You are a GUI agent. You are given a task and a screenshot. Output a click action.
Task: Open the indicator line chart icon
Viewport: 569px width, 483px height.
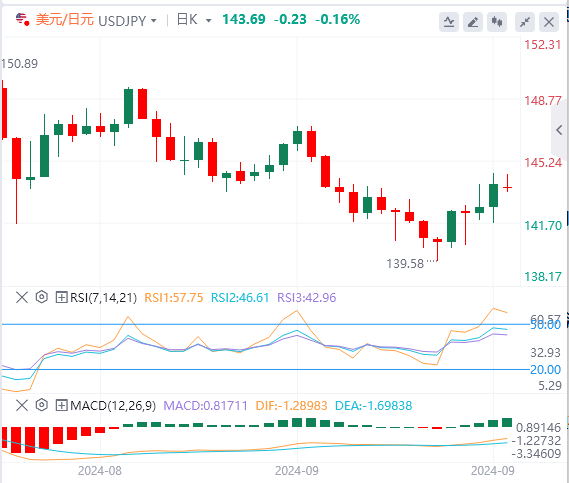[x=449, y=22]
